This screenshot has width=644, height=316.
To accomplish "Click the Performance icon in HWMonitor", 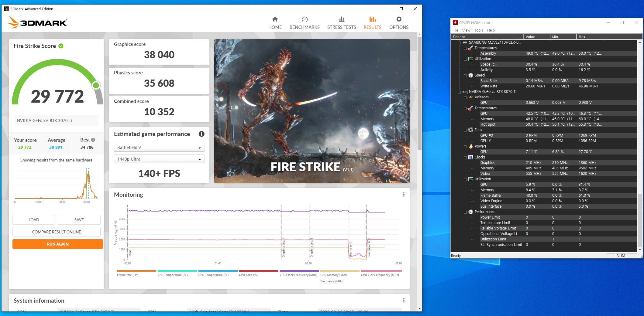I will point(471,212).
